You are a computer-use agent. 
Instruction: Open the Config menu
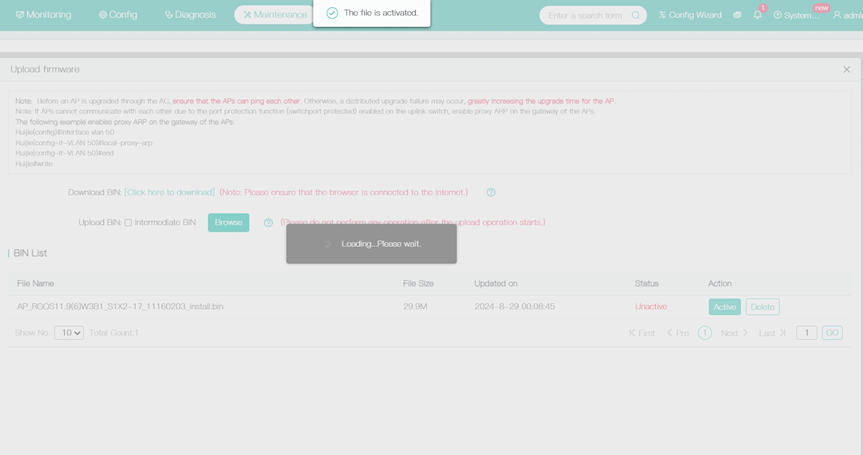(x=118, y=15)
